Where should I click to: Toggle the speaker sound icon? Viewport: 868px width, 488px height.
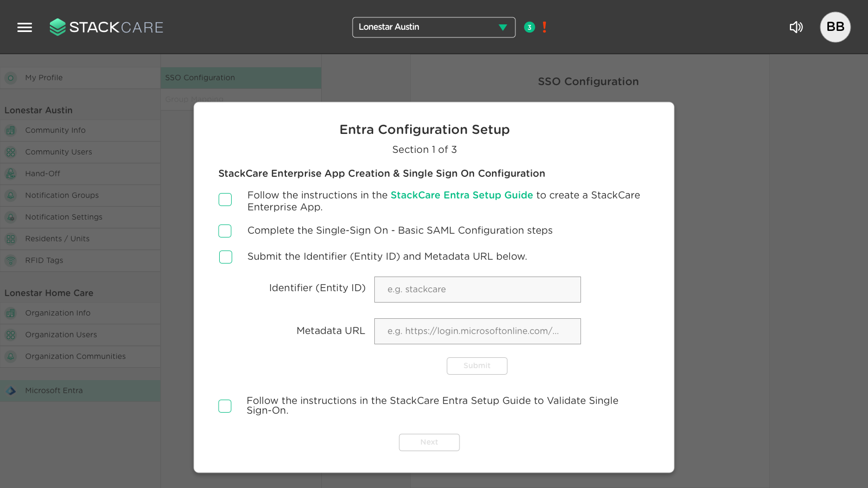point(796,27)
